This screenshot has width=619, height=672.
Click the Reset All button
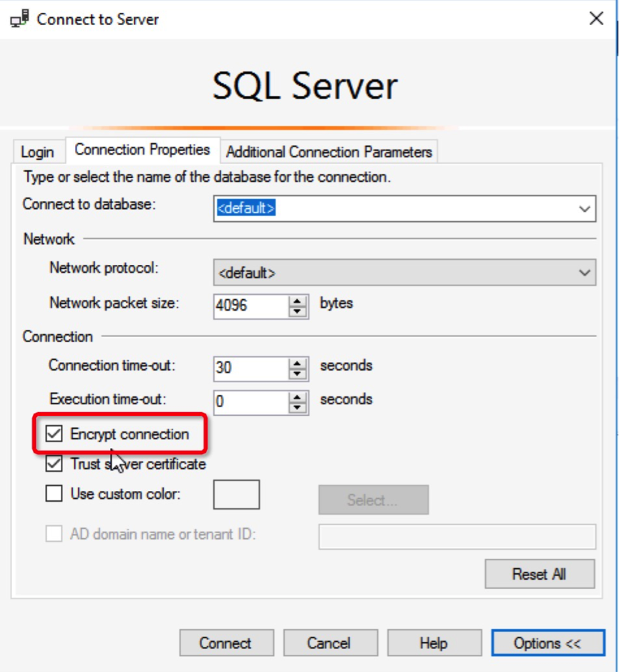pos(539,574)
